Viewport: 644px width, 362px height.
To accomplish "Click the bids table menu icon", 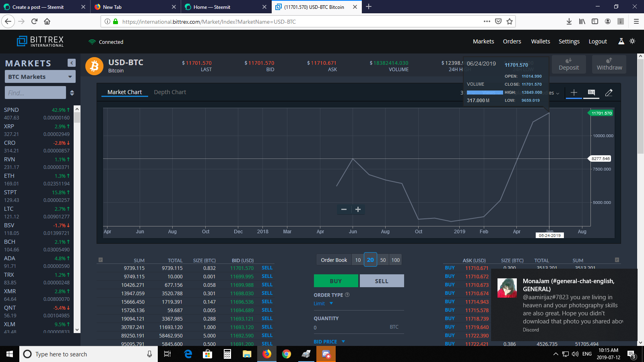I will pyautogui.click(x=101, y=260).
